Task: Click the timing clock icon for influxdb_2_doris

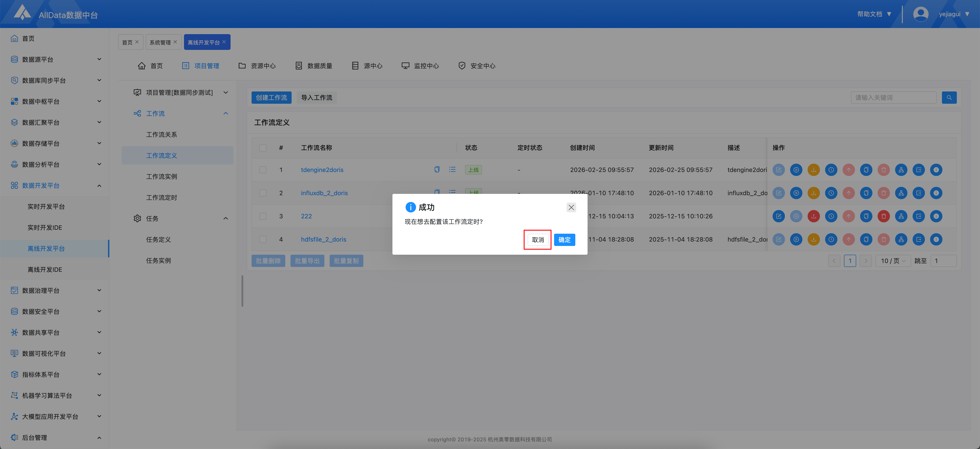Action: click(x=831, y=193)
